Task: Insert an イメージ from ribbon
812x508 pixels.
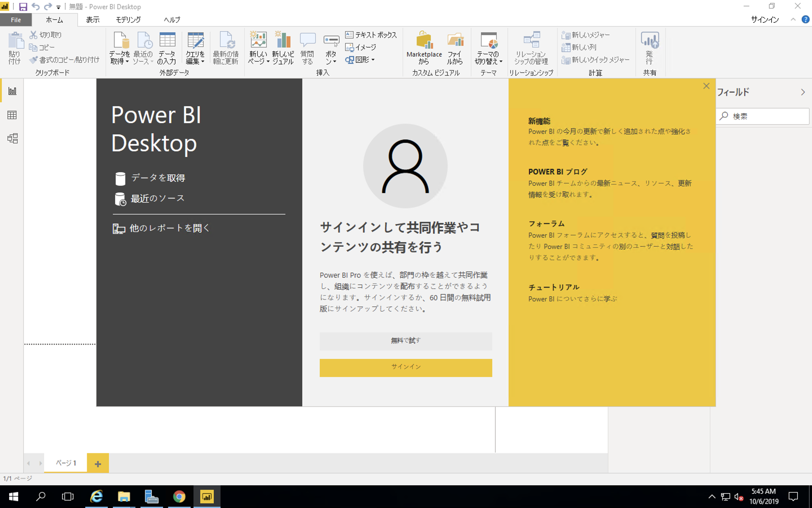Action: coord(361,47)
